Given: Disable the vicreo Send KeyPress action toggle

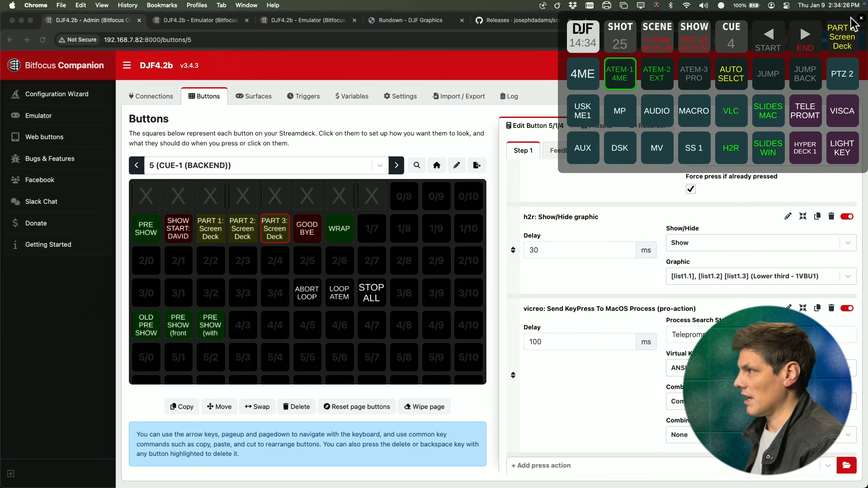Looking at the screenshot, I should [x=847, y=308].
